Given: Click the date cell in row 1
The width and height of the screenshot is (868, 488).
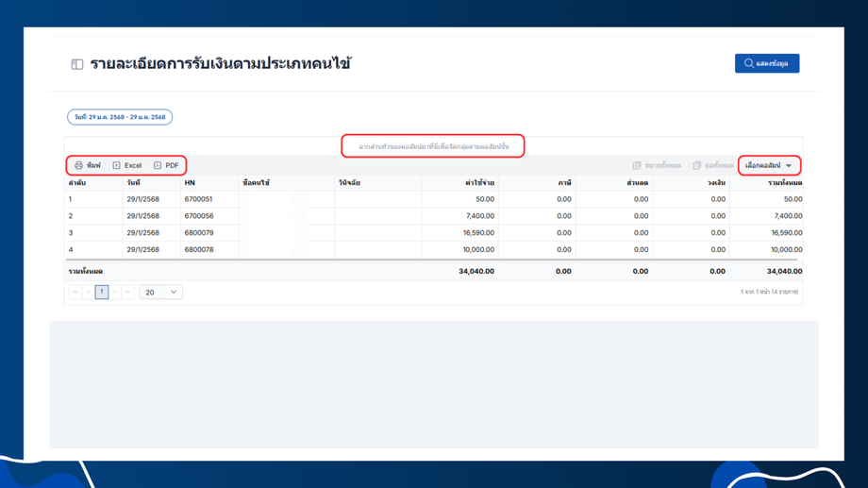Looking at the screenshot, I should click(142, 199).
